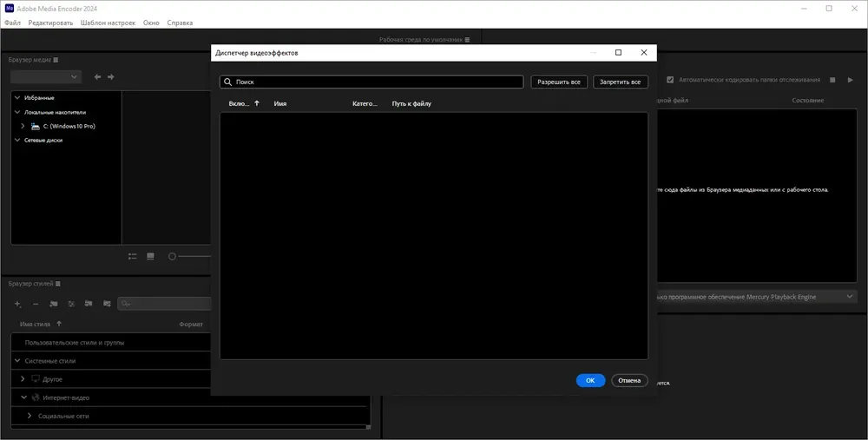Toggle the auto-encode watch folders checkbox

pyautogui.click(x=669, y=80)
